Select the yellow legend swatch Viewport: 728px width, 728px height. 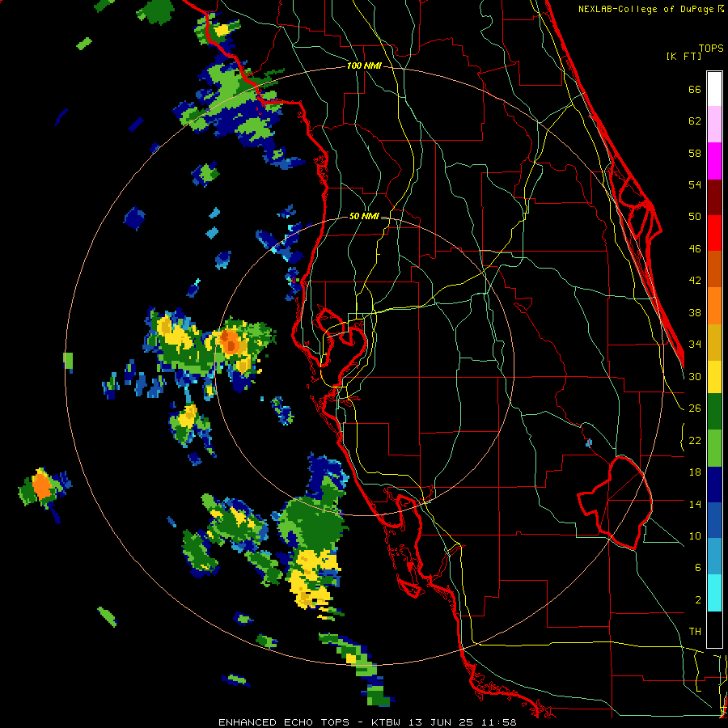tap(714, 376)
